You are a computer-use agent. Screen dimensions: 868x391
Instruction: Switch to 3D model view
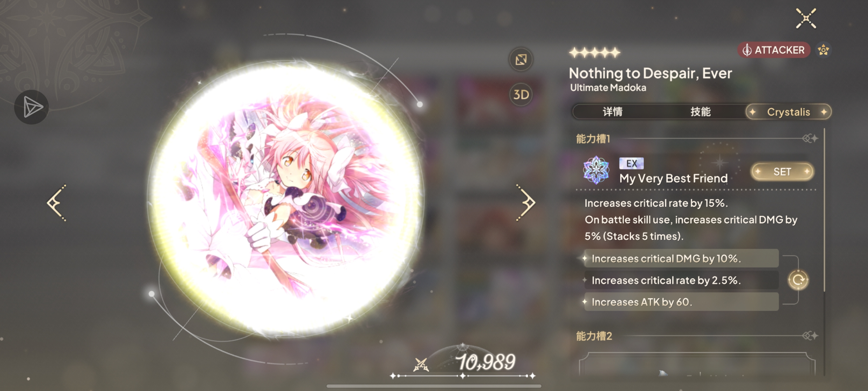(521, 94)
